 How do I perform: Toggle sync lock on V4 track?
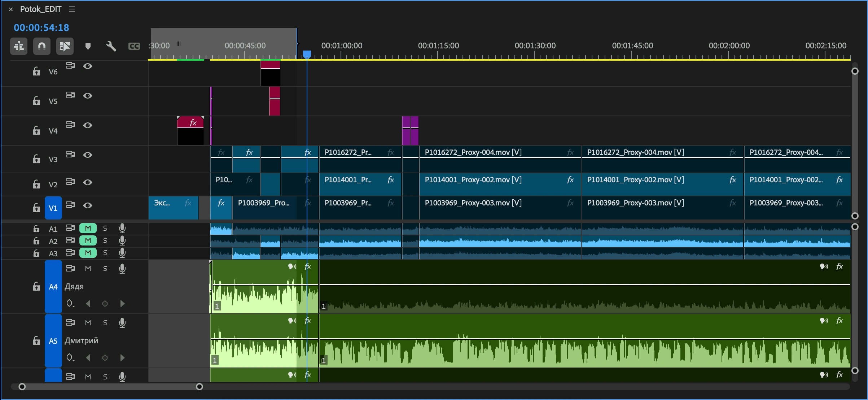(71, 125)
